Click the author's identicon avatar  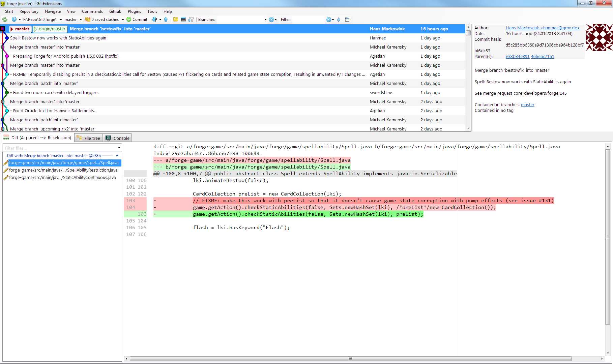[x=599, y=37]
